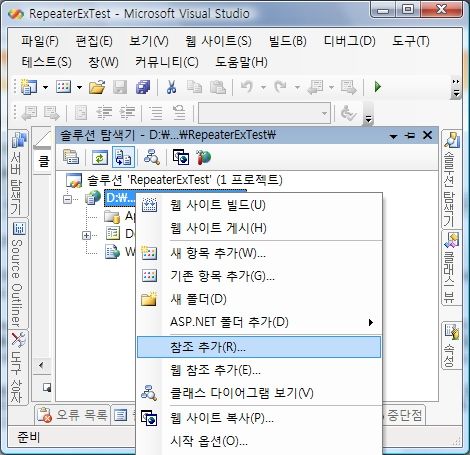Image resolution: width=470 pixels, height=455 pixels.
Task: Click the ASP.NET Configuration icon
Action: 204,157
